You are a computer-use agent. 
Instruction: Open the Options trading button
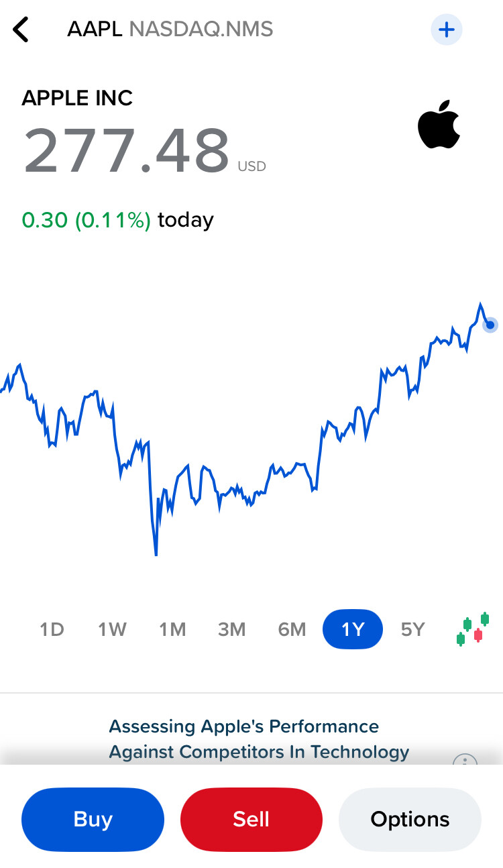(x=410, y=819)
